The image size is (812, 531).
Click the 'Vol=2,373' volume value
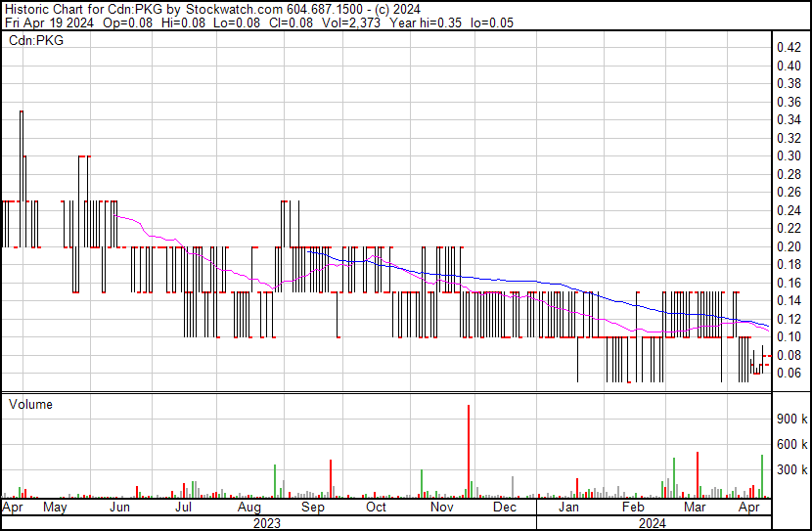click(351, 22)
